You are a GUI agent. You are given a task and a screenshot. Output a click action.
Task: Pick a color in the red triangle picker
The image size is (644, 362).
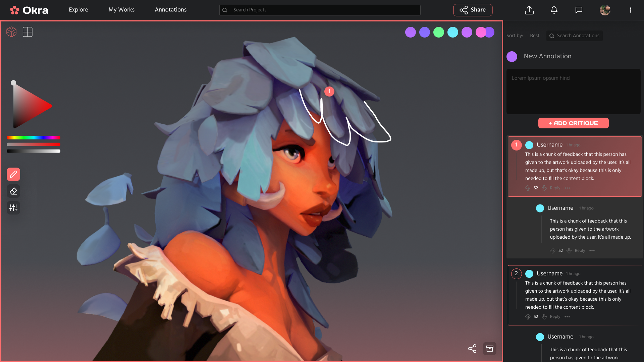(29, 106)
